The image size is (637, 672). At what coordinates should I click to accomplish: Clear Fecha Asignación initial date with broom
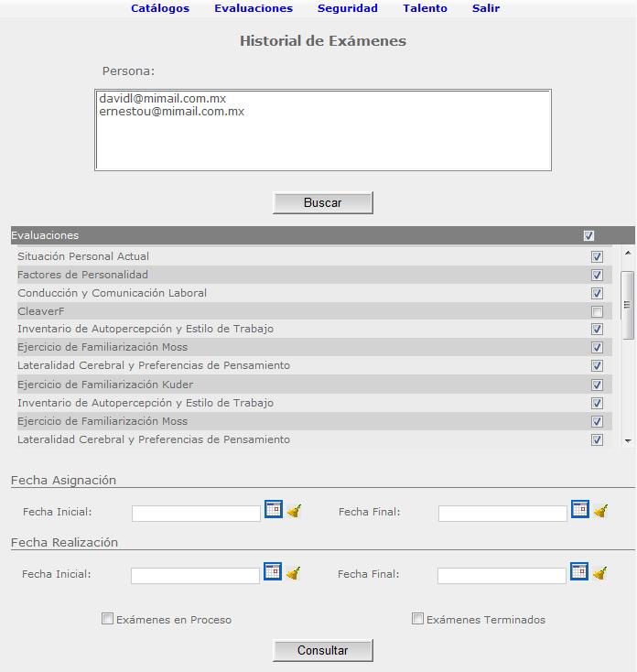pyautogui.click(x=295, y=511)
